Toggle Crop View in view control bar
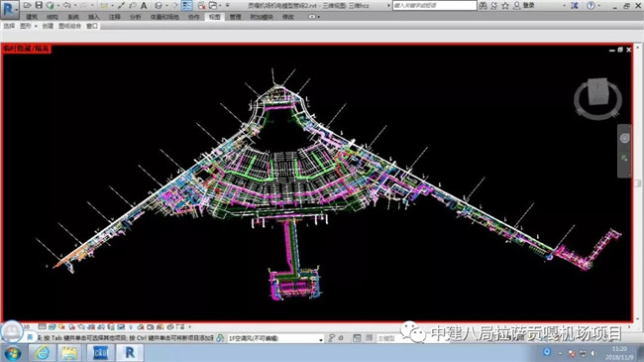The height and width of the screenshot is (362, 644). click(x=91, y=327)
